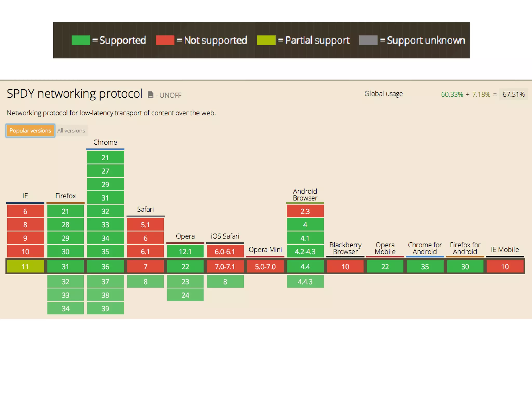Click the IE 11 partial support cell
Viewport: 532px width, 399px height.
(x=25, y=267)
